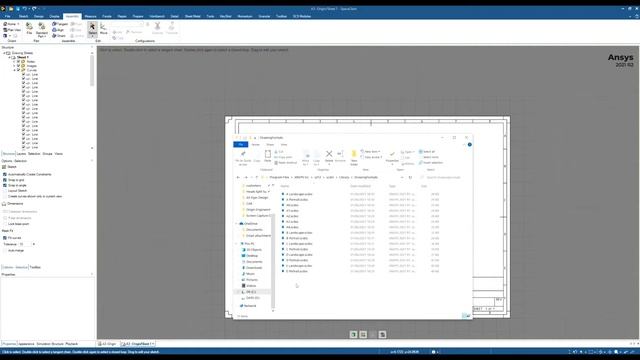Toggle the Fit curves checkbox
The height and width of the screenshot is (360, 640).
click(5, 238)
